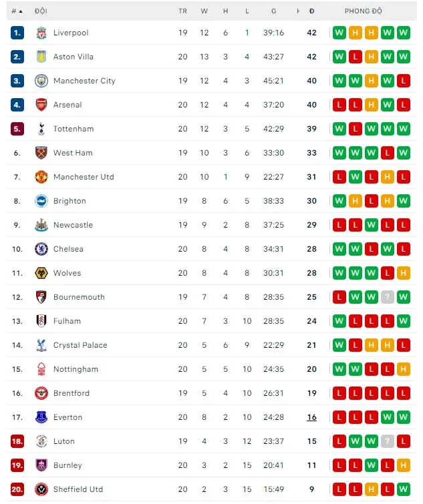Click the Manchester City club crest
This screenshot has height=504, width=423.
41,81
